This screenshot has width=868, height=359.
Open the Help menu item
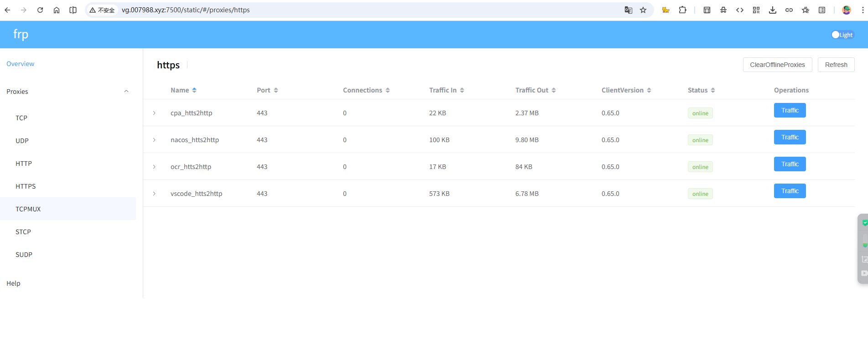click(14, 283)
